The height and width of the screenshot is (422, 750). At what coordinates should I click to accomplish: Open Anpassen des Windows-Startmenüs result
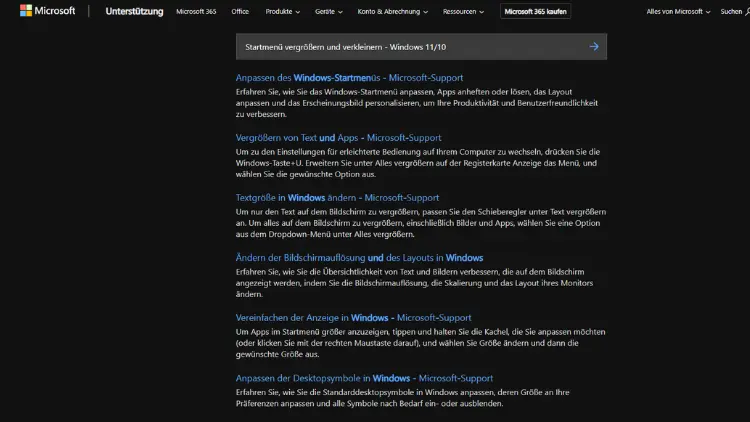tap(349, 78)
